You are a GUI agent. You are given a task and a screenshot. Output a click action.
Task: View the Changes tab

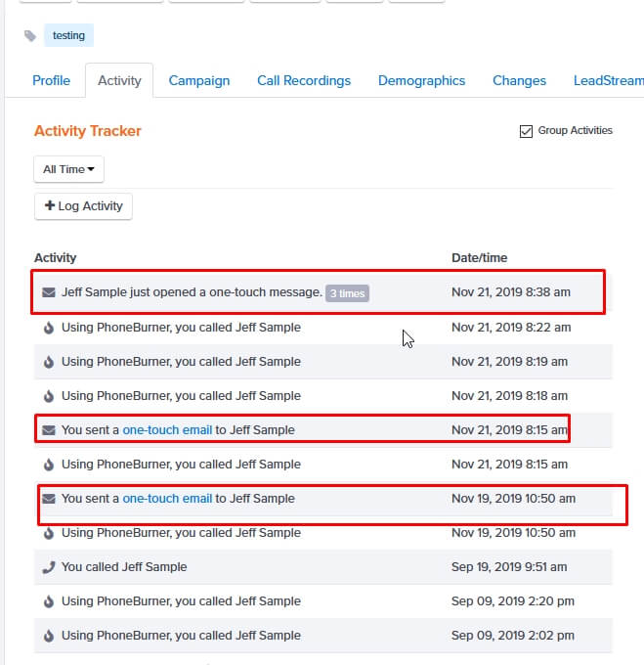pyautogui.click(x=519, y=80)
